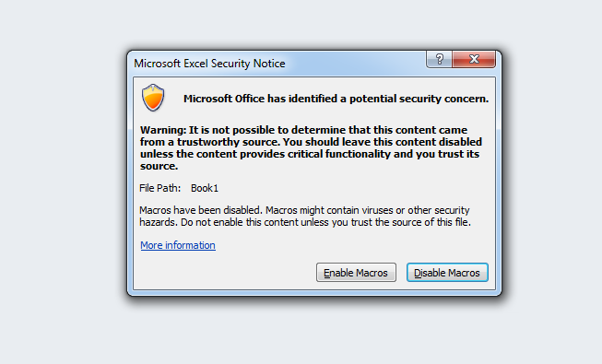Choose the Disable Macros button
The height and width of the screenshot is (364, 602).
(447, 273)
